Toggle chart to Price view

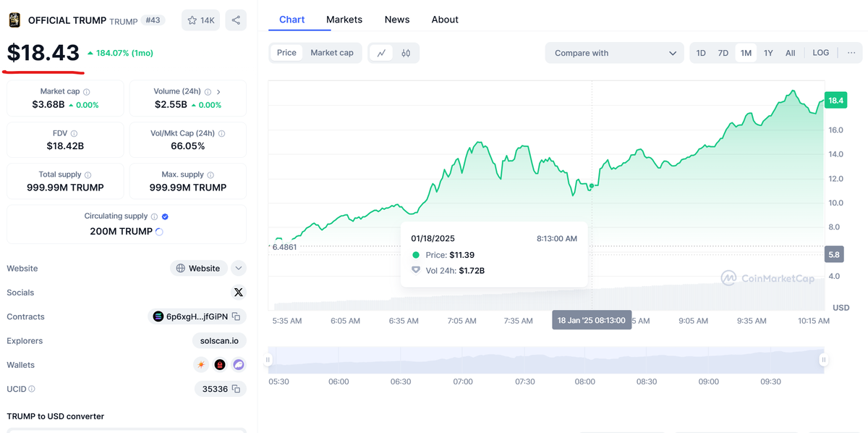click(x=286, y=53)
